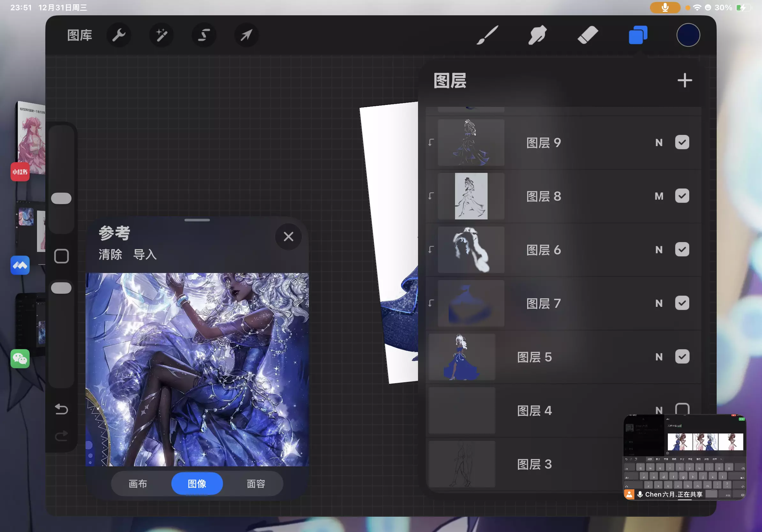Switch reference panel to 画布 tab

click(138, 484)
